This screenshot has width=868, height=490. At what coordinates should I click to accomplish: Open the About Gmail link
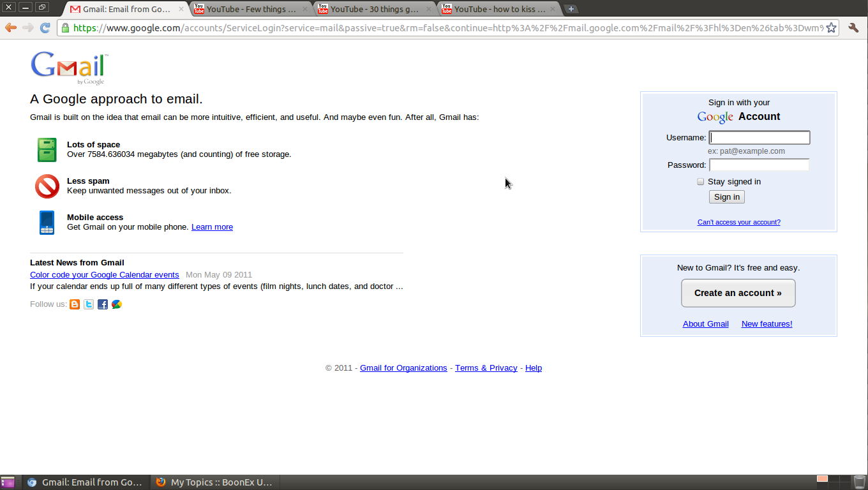[706, 324]
